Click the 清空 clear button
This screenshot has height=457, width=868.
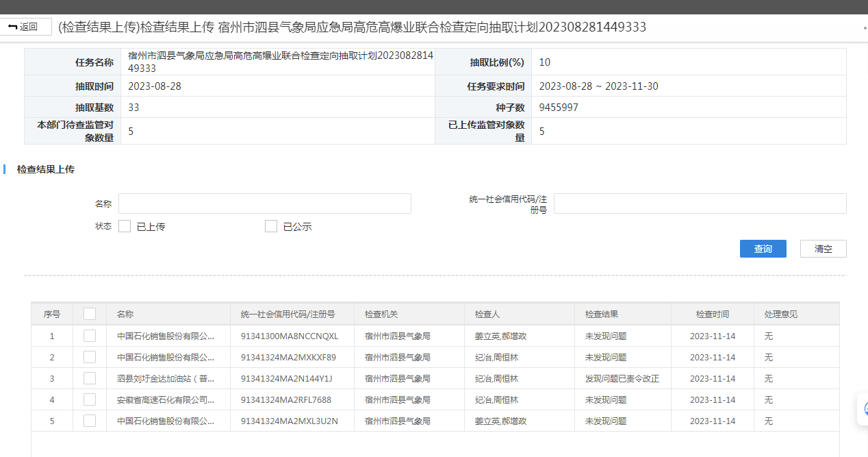[824, 249]
